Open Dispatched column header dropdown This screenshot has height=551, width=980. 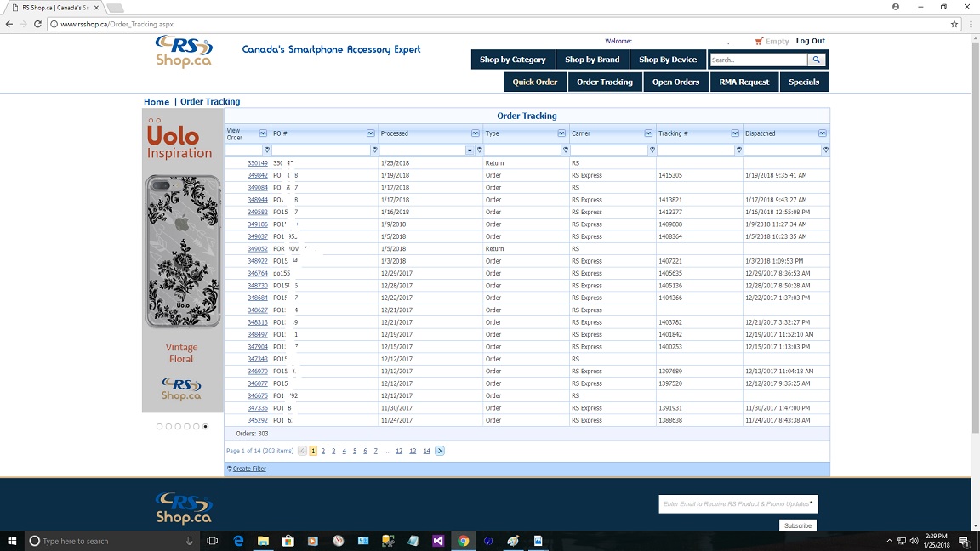[x=823, y=133]
